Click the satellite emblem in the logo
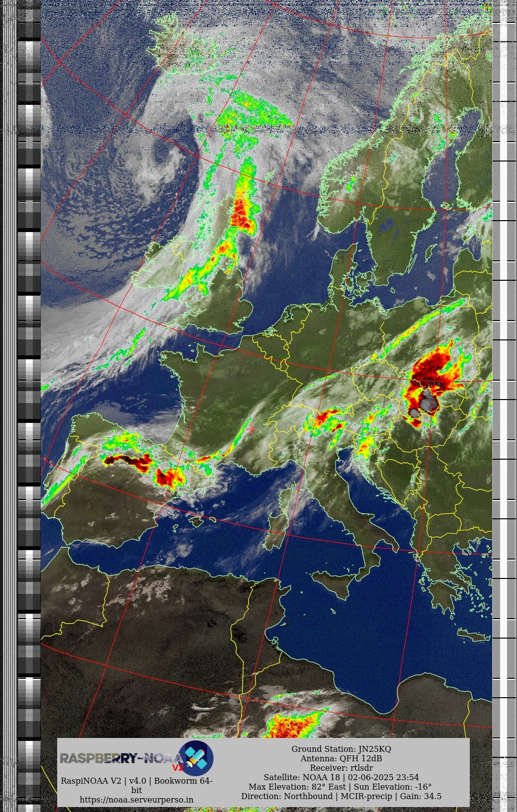517x812 pixels. [x=196, y=758]
